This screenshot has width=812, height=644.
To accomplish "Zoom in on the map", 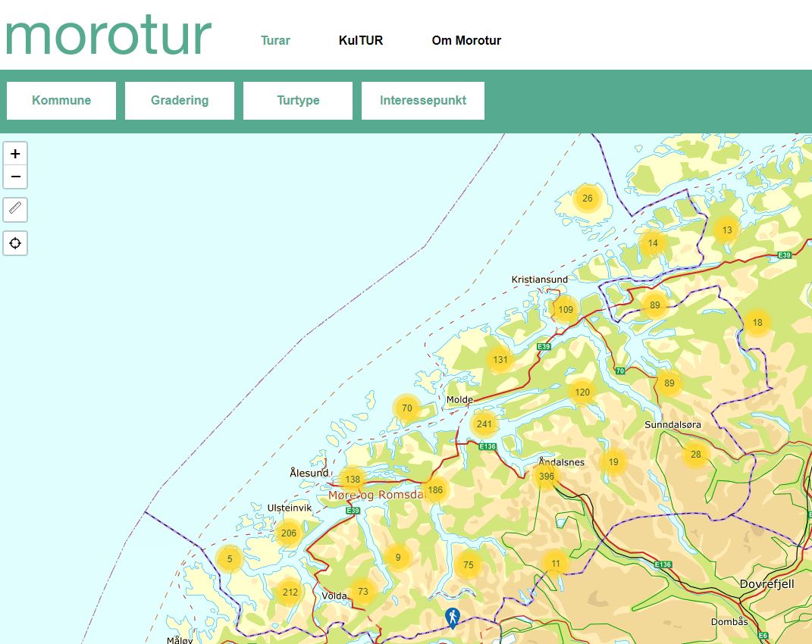I will [x=15, y=153].
